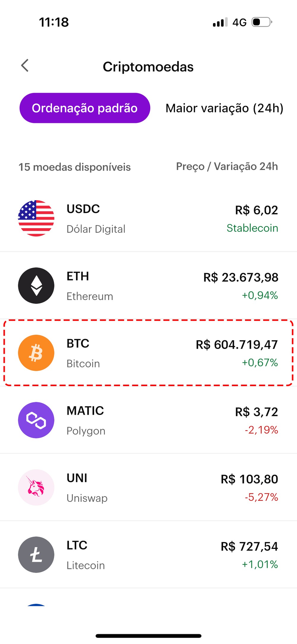Tap the partially visible coin icon below Litecoin

click(36, 605)
